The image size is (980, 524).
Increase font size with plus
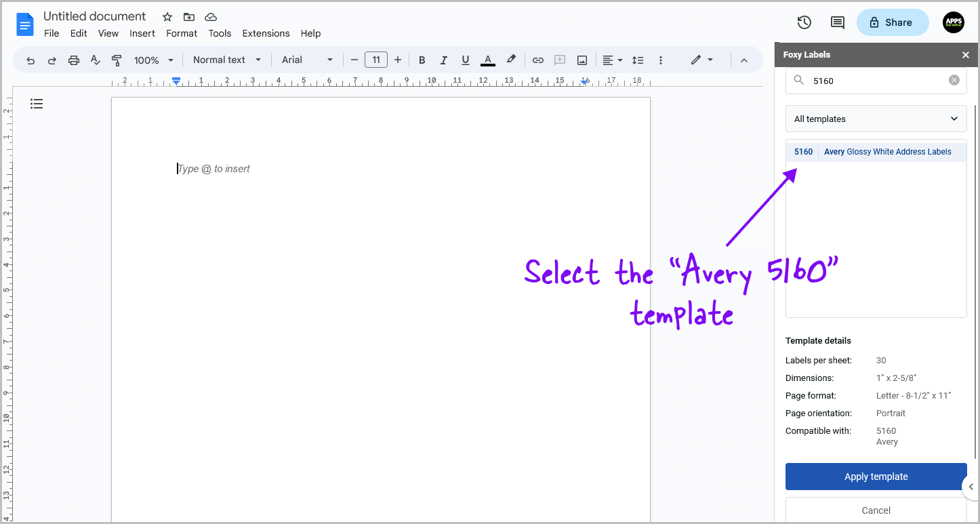[x=398, y=60]
